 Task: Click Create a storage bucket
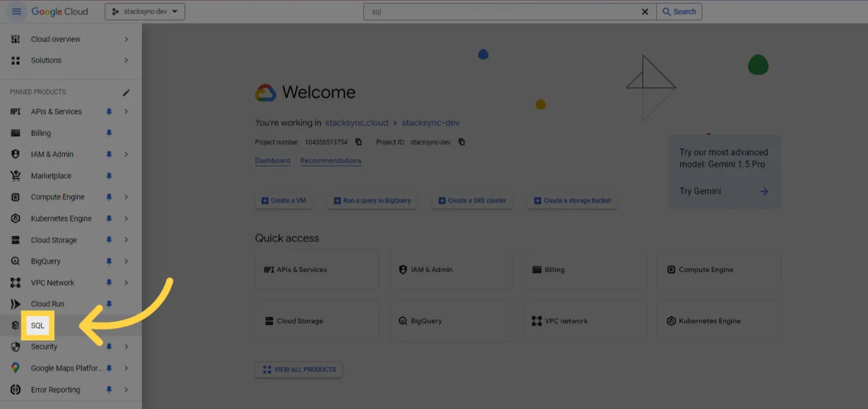(x=573, y=201)
